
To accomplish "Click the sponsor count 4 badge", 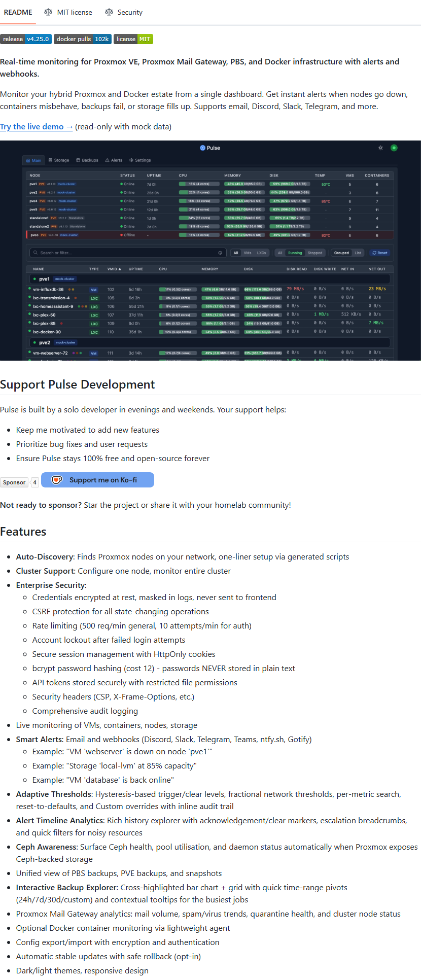I will pyautogui.click(x=34, y=482).
